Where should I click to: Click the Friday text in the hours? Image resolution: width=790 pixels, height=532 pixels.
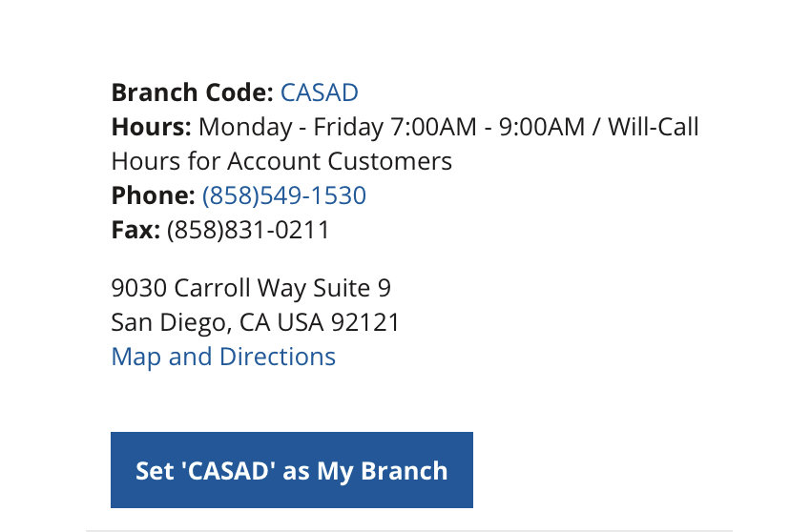click(348, 127)
